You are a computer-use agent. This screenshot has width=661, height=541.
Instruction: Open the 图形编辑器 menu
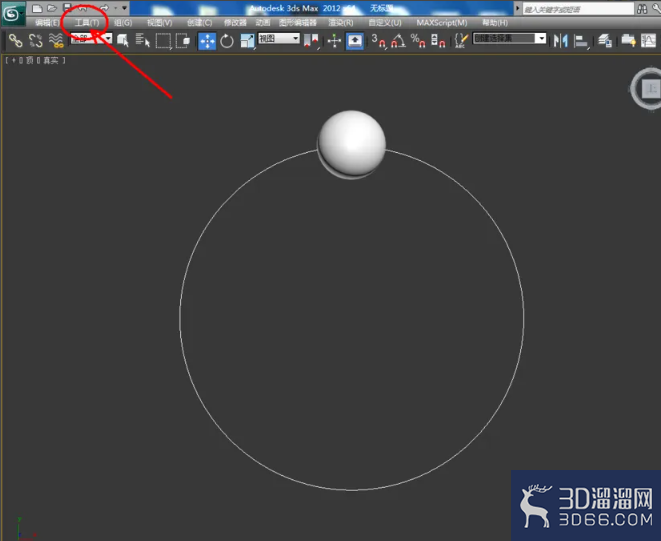[x=298, y=23]
